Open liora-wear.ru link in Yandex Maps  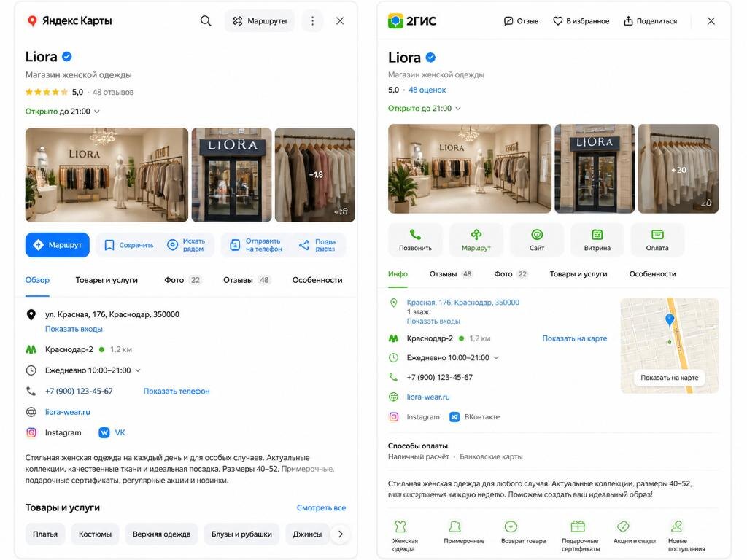coord(68,412)
